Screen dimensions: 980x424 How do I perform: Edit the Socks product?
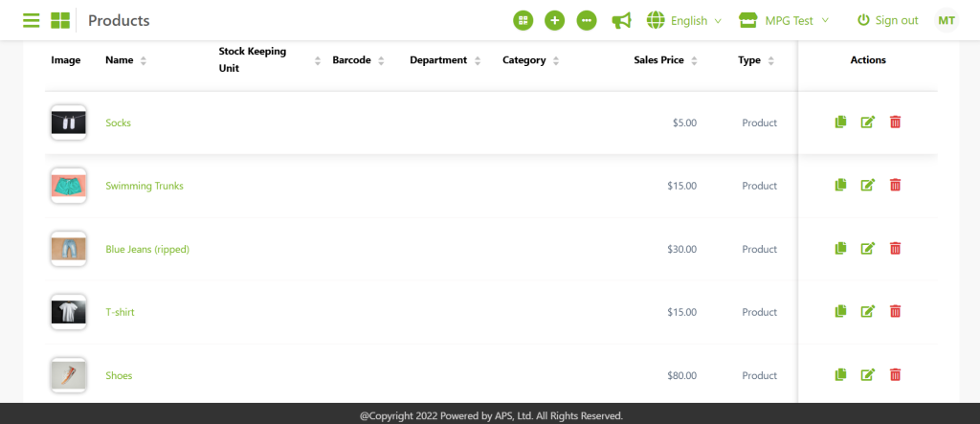(x=867, y=122)
